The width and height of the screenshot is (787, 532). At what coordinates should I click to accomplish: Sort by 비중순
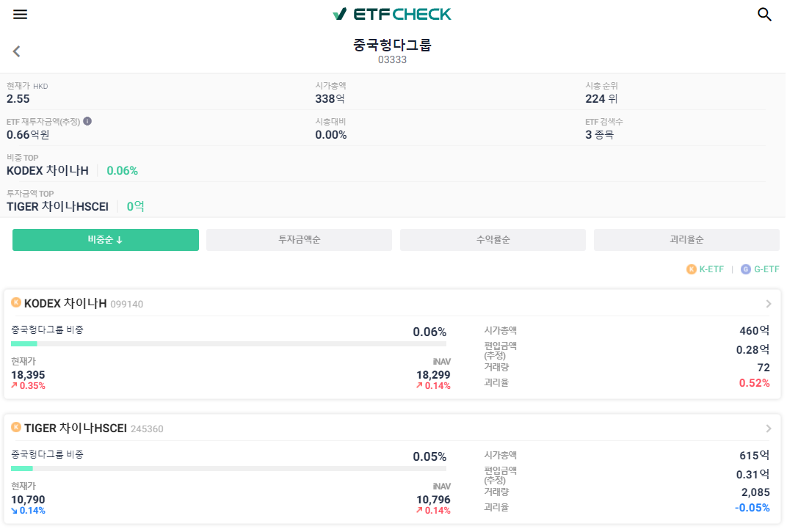(106, 240)
